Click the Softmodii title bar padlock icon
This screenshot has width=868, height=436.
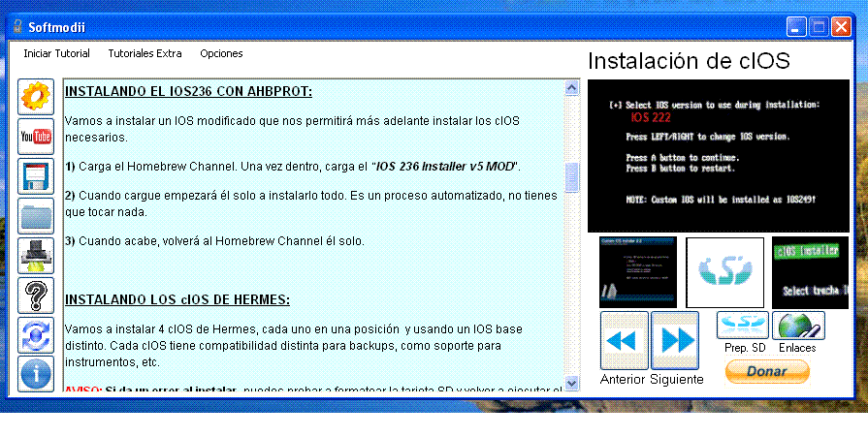point(17,26)
